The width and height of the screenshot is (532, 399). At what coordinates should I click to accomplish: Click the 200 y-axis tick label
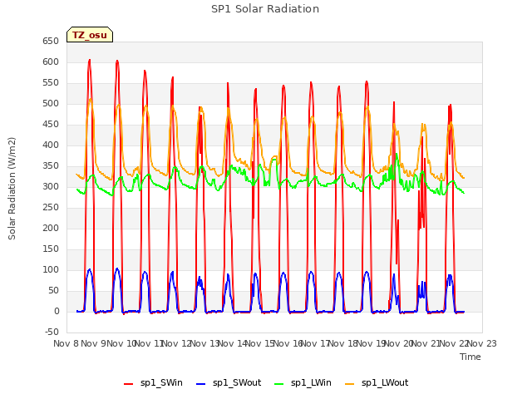(51, 228)
